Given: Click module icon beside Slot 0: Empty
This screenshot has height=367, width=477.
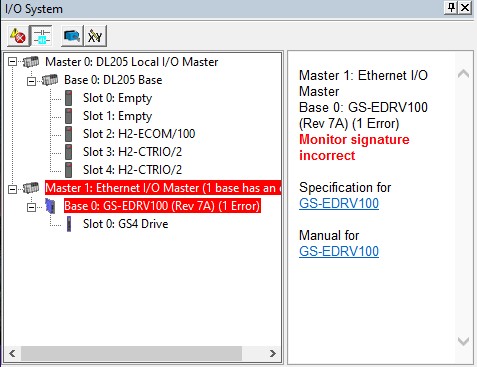Looking at the screenshot, I should (x=69, y=98).
